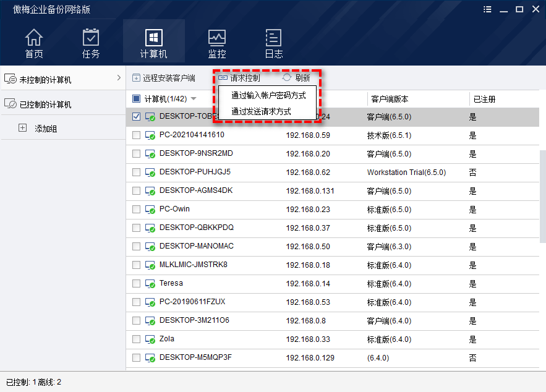The height and width of the screenshot is (392, 546).
Task: Expand the 计算机(1/42) filter dropdown arrow
Action: 194,99
